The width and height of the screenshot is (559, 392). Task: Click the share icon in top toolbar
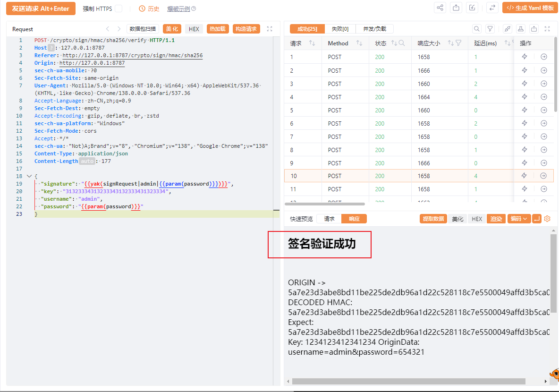[x=440, y=8]
